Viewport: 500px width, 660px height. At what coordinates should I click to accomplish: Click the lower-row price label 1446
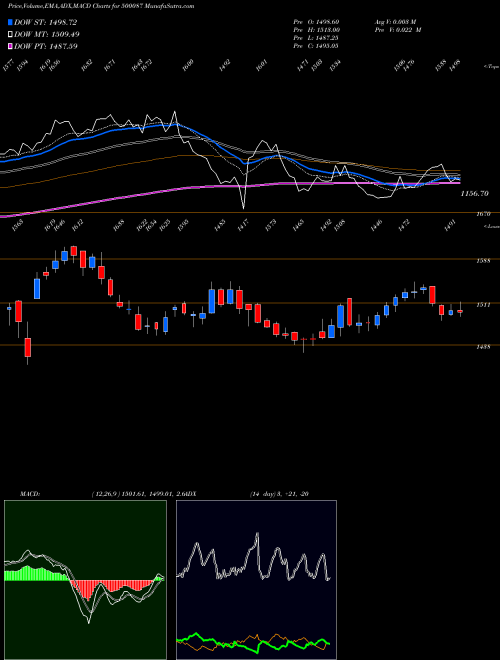click(376, 226)
